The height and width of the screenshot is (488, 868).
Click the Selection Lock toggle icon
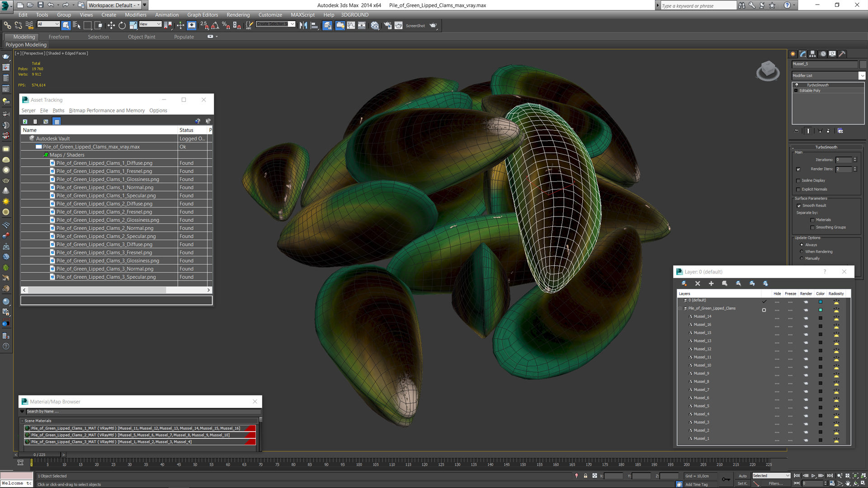[x=585, y=476]
